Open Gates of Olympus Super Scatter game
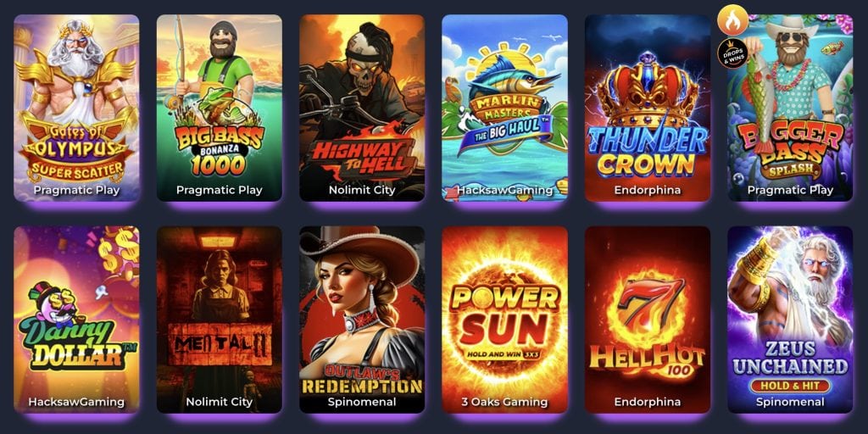Image resolution: width=868 pixels, height=434 pixels. click(76, 108)
